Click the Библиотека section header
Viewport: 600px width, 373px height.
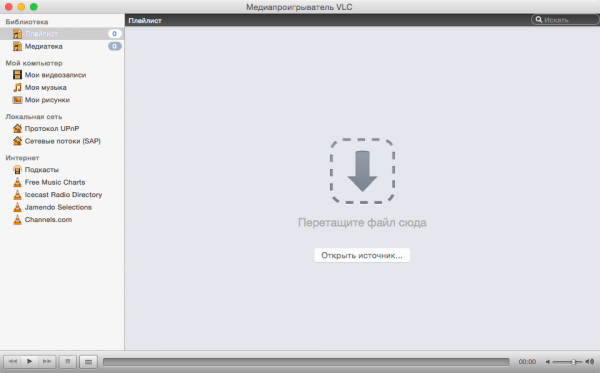27,22
